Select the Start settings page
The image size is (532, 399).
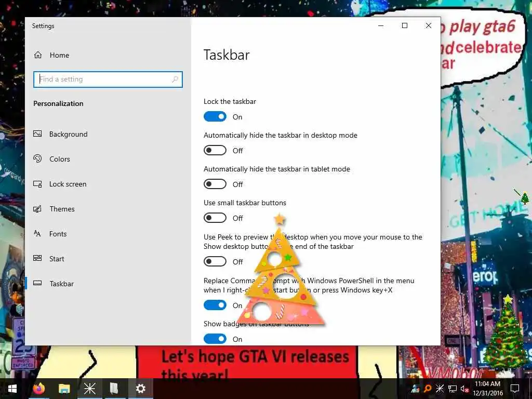[x=108, y=259]
